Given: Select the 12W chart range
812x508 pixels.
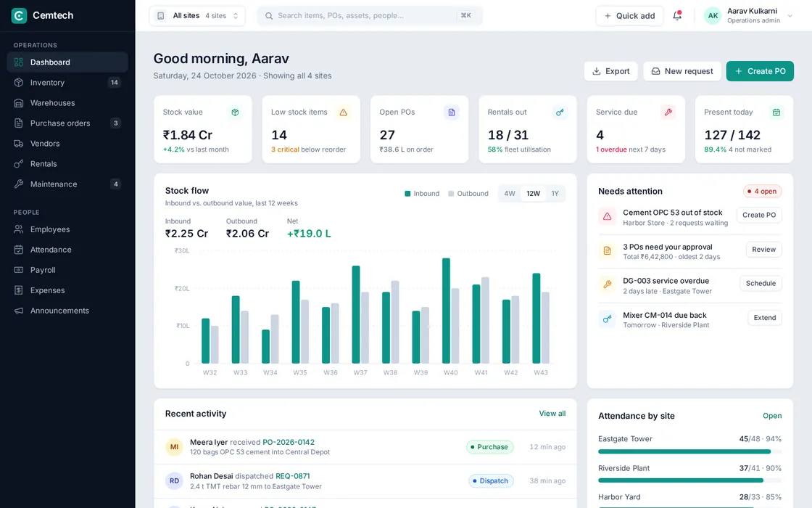Looking at the screenshot, I should coord(533,193).
